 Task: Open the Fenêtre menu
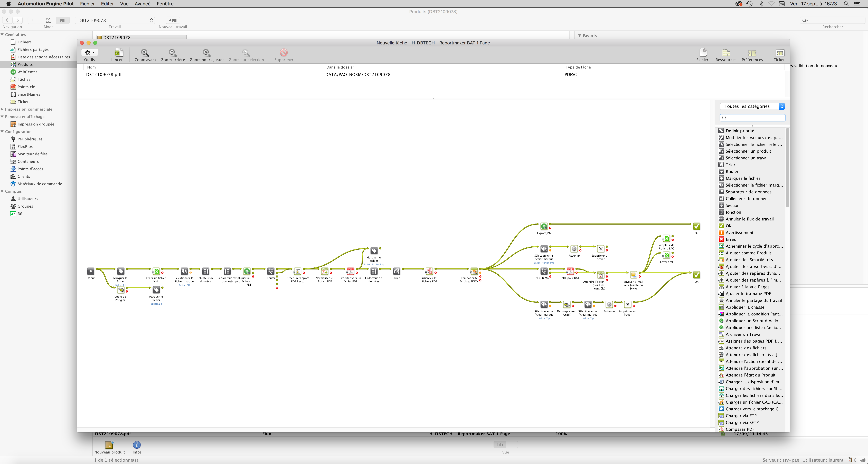point(165,4)
